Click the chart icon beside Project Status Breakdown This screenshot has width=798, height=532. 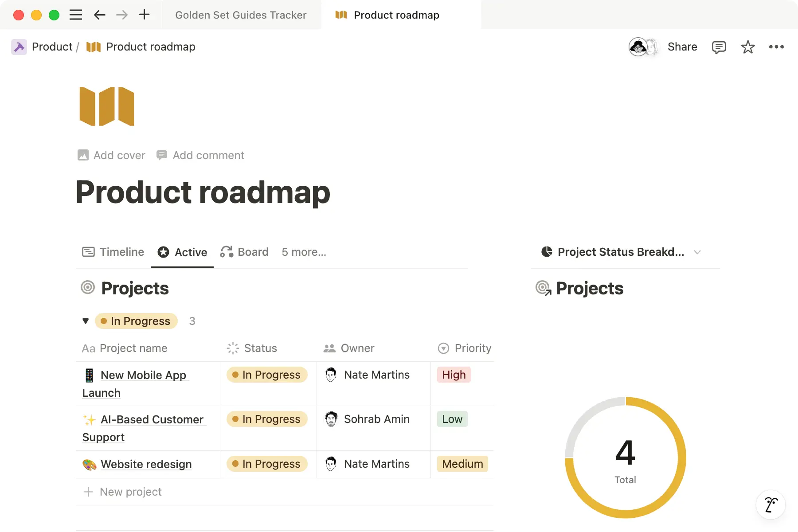click(546, 252)
